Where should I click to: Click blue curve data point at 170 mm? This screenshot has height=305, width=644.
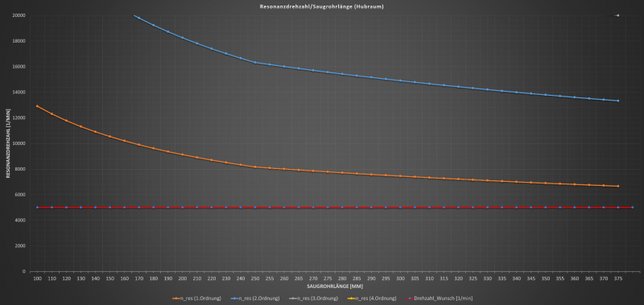[138, 18]
